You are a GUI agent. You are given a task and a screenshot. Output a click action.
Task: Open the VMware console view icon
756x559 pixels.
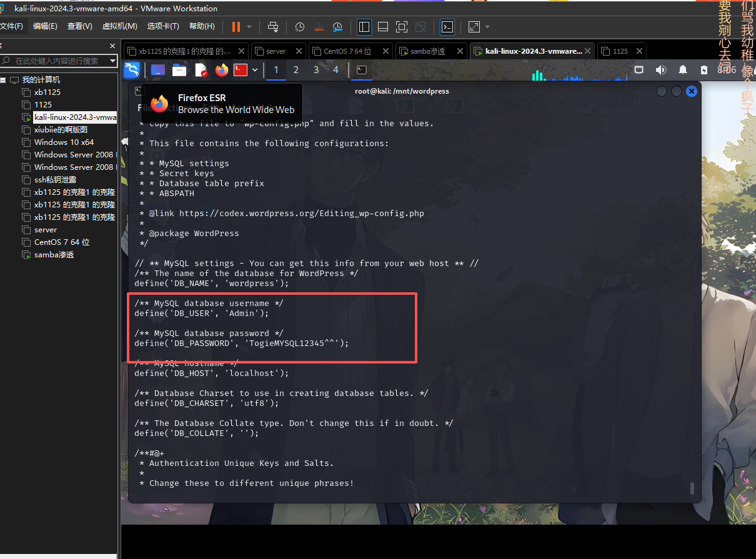[447, 27]
